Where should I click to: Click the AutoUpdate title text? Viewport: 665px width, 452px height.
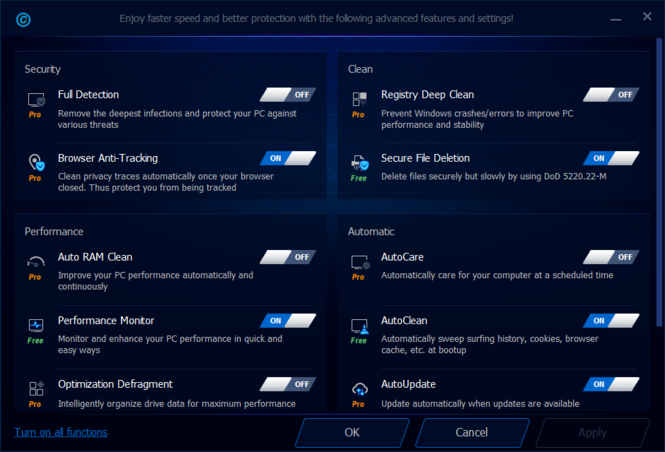click(408, 384)
